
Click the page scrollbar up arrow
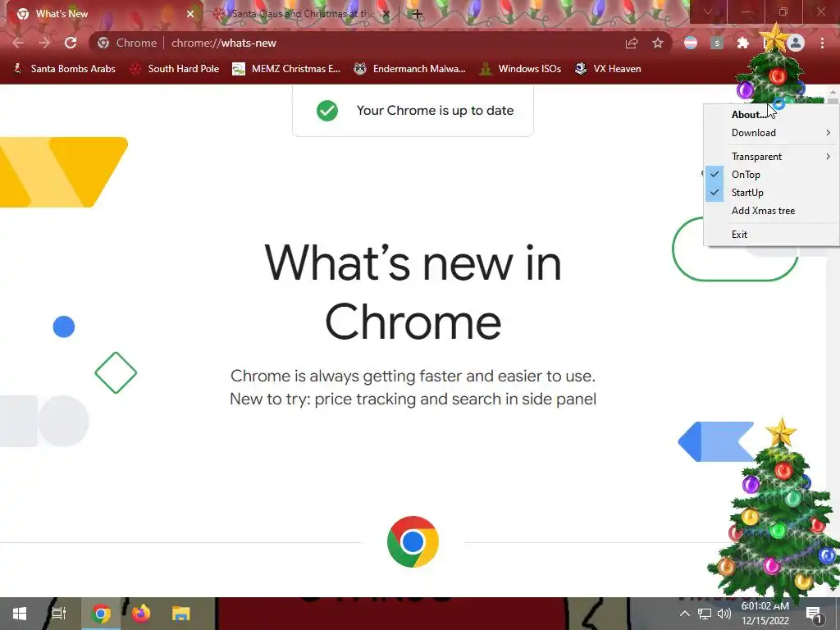(x=833, y=92)
